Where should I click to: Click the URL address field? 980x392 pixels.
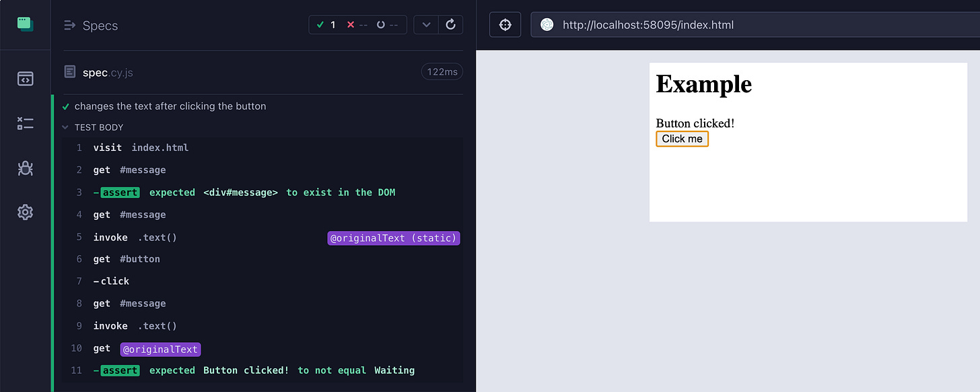pos(755,25)
